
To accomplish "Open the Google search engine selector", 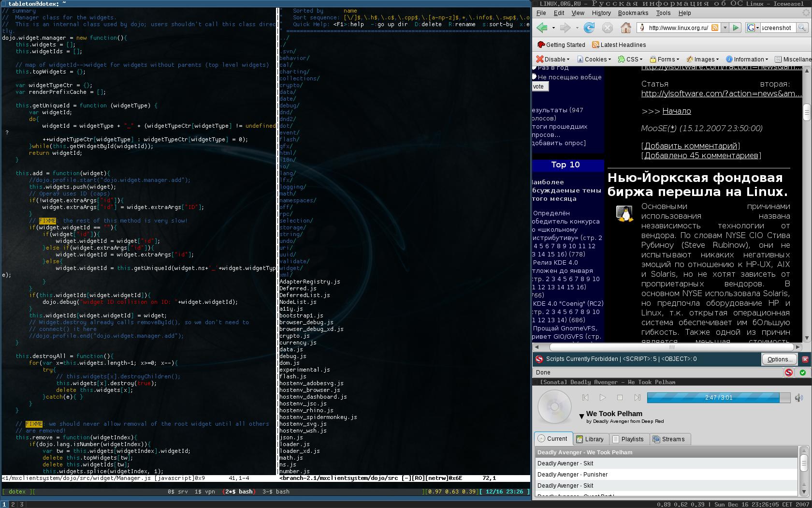I will pyautogui.click(x=753, y=28).
